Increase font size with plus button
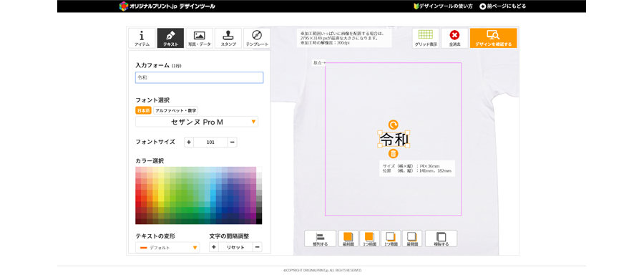This screenshot has width=644, height=280. coord(189,143)
